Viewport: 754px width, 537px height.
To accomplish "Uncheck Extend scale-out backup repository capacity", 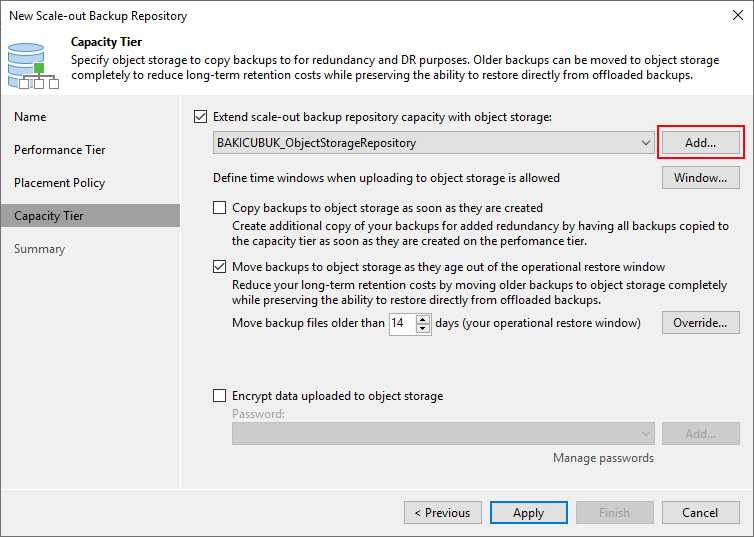I will pyautogui.click(x=201, y=117).
